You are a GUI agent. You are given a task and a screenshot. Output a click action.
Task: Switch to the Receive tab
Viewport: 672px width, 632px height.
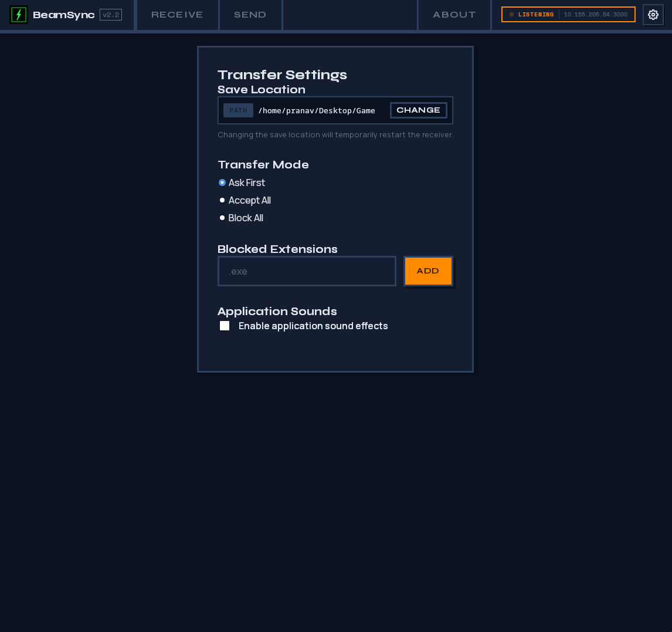pos(177,15)
